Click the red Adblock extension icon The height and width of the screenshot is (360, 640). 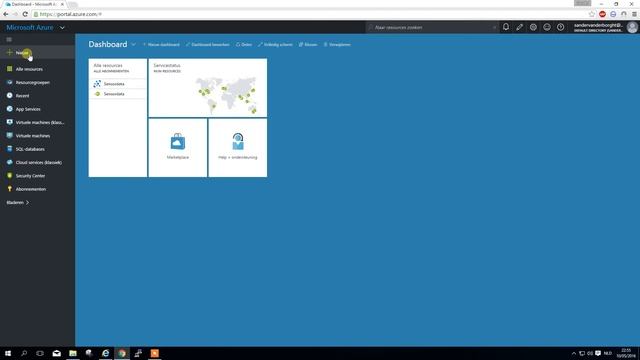tap(602, 14)
